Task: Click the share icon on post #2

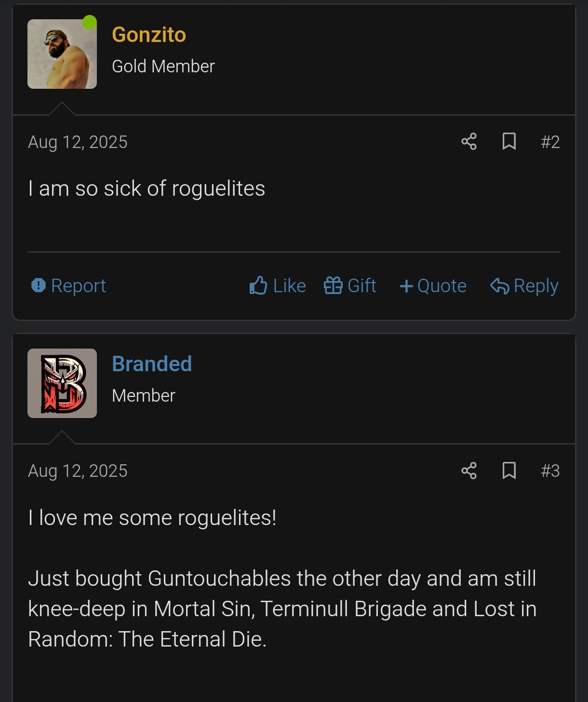Action: [470, 141]
